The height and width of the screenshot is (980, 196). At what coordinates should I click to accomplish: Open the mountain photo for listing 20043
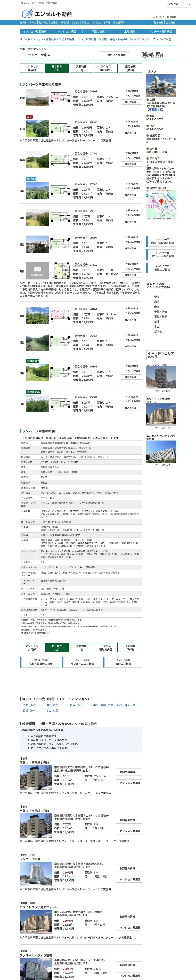pyautogui.click(x=37, y=129)
